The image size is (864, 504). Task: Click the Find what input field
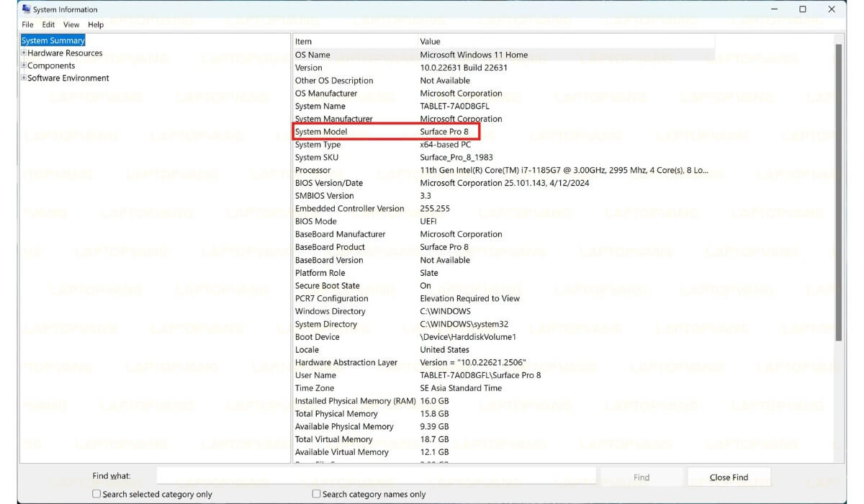click(376, 477)
